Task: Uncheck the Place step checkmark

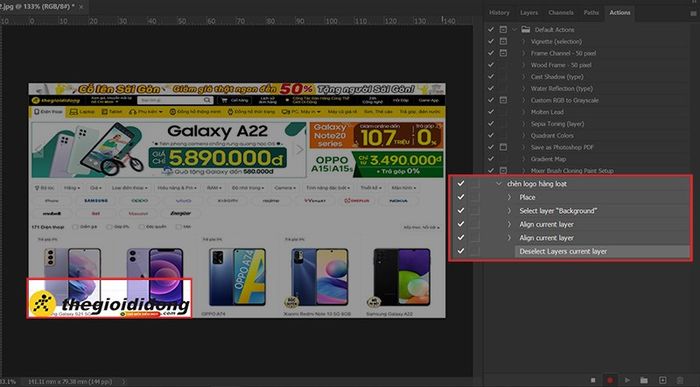Action: coord(461,197)
